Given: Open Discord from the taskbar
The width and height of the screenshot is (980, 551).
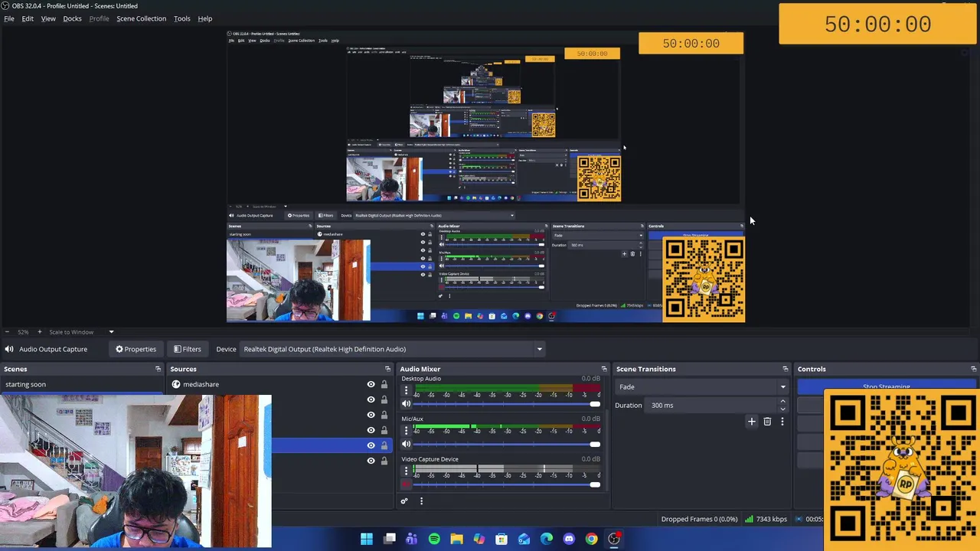Looking at the screenshot, I should (569, 539).
